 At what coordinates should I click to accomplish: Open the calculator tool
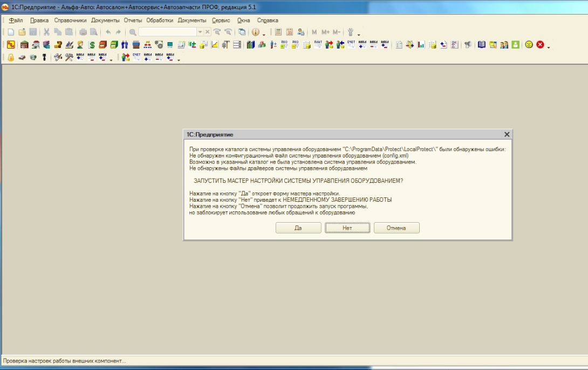click(x=278, y=32)
